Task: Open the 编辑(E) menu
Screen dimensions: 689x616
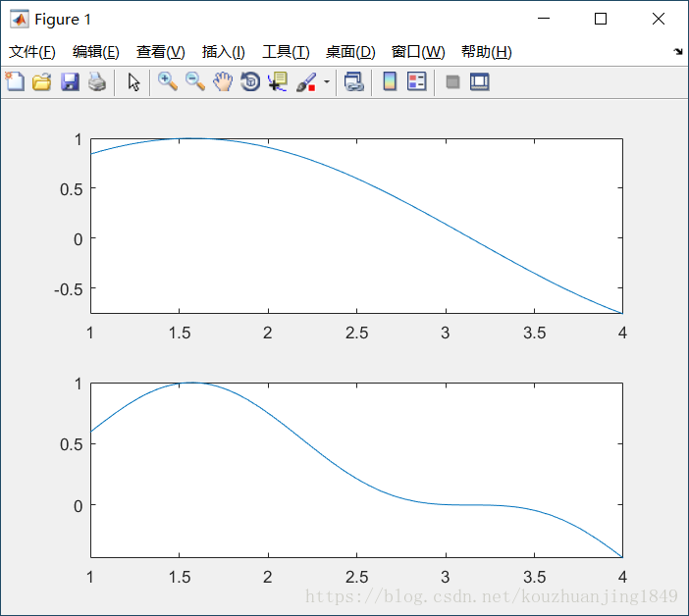Action: (96, 52)
